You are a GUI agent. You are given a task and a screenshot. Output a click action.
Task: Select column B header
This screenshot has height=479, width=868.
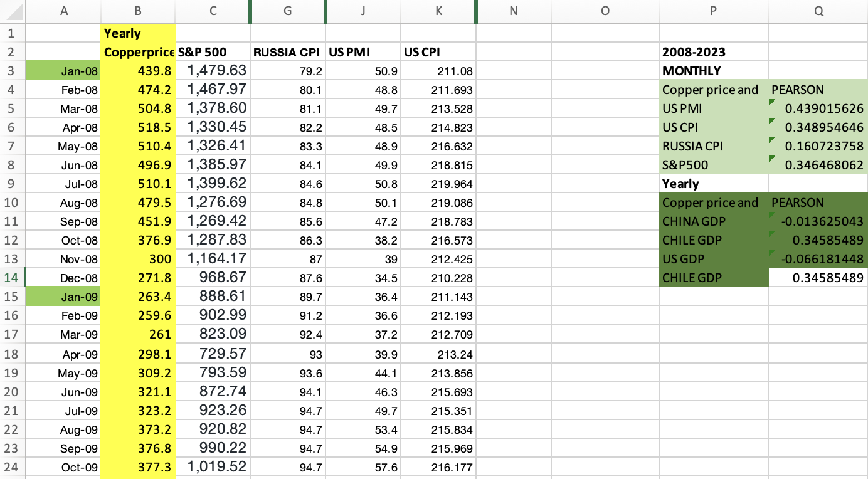click(138, 11)
